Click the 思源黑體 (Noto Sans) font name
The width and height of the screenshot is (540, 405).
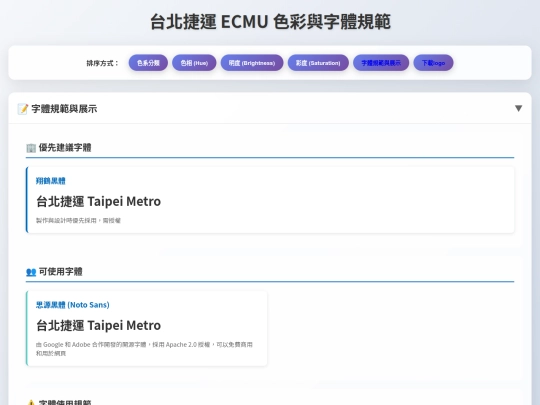click(x=73, y=305)
